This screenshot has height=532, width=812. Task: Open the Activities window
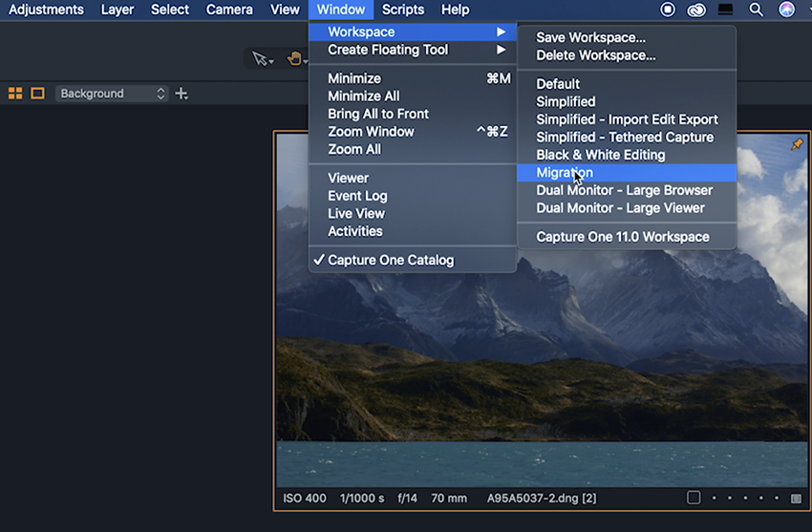click(413, 231)
